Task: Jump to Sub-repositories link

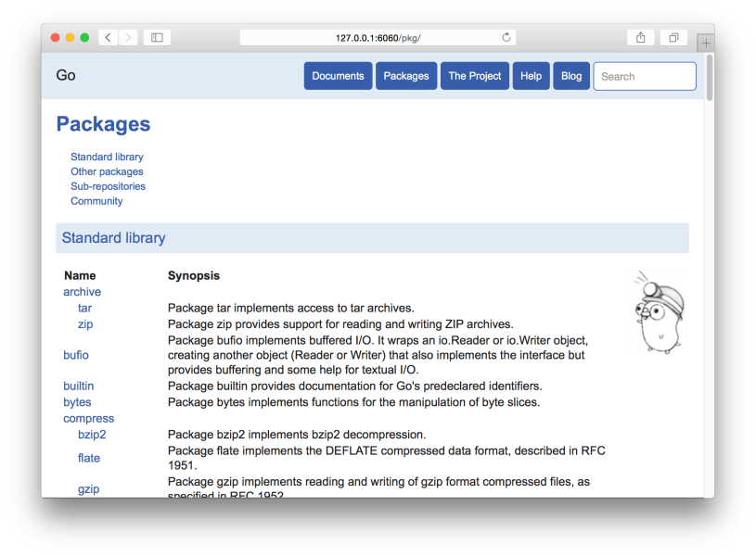Action: tap(108, 186)
